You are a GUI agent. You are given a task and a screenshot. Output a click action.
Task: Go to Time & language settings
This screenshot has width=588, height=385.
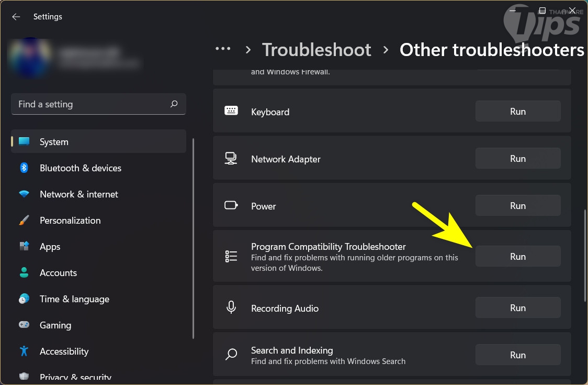pyautogui.click(x=74, y=299)
